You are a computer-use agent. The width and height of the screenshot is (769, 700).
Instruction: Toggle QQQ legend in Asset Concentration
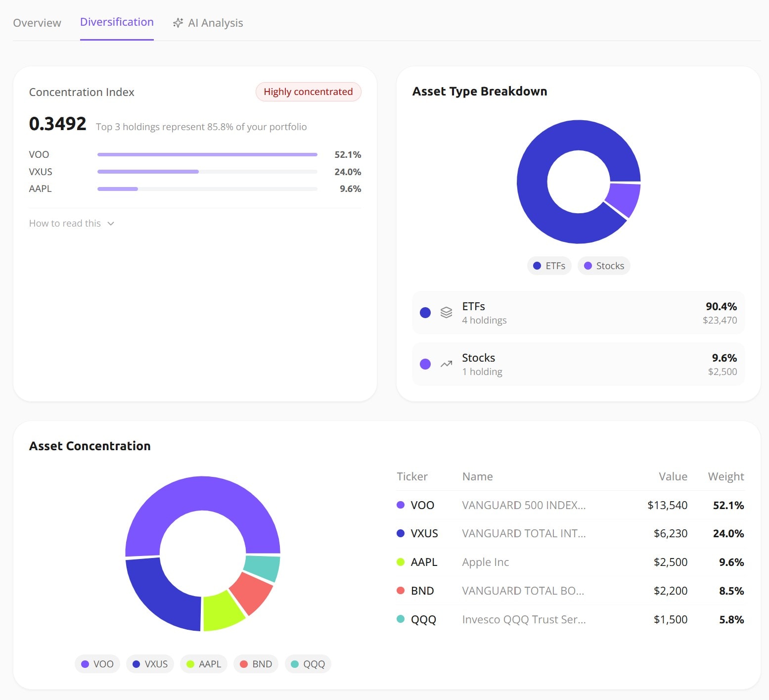click(x=308, y=664)
